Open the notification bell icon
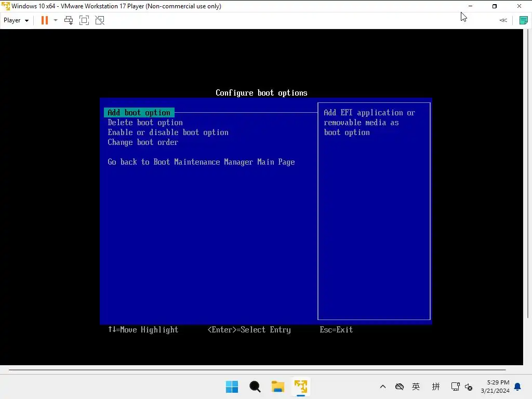Image resolution: width=532 pixels, height=399 pixels. (x=517, y=387)
